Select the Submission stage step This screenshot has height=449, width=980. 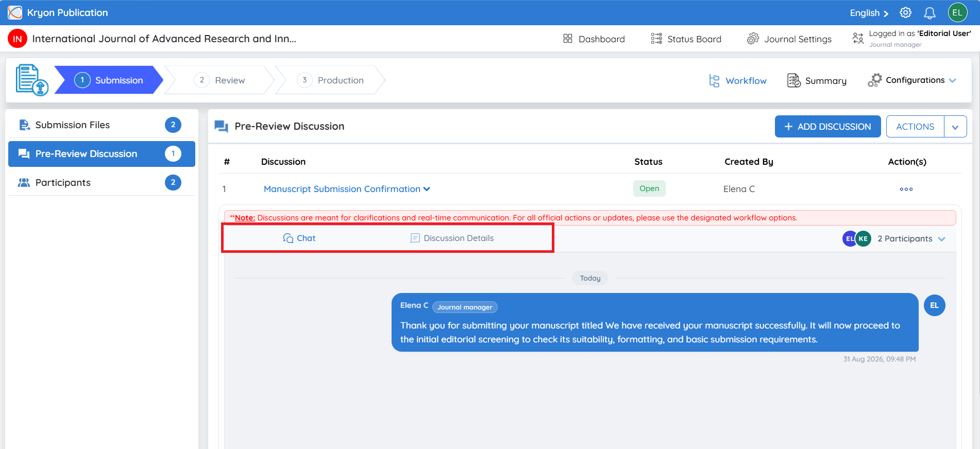[109, 80]
